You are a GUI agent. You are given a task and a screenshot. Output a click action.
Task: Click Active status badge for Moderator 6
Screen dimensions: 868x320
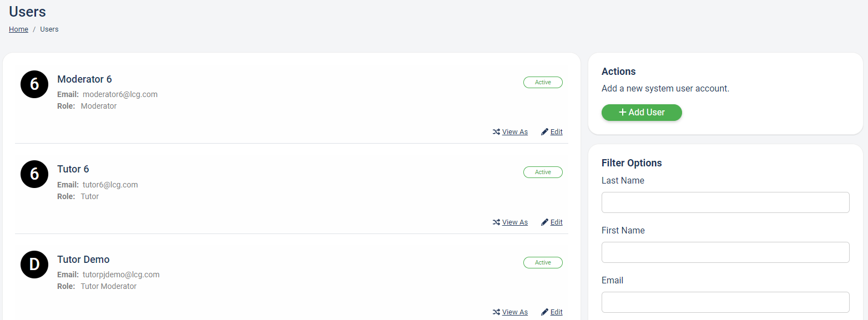click(x=543, y=82)
